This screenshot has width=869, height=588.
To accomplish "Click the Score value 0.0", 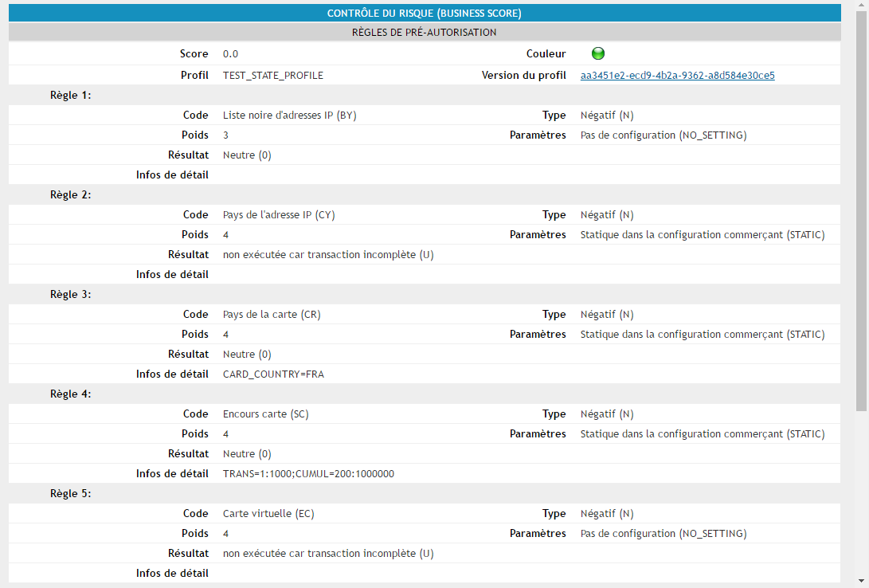I will click(x=230, y=54).
